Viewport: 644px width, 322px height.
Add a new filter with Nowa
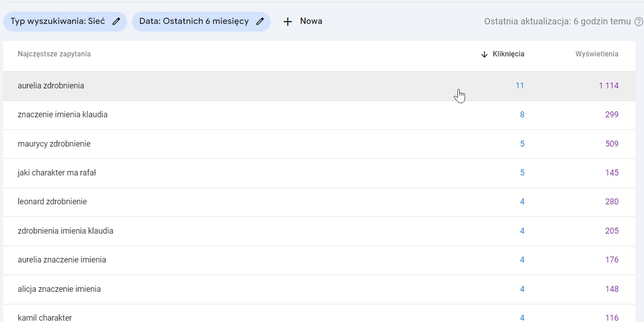click(311, 21)
